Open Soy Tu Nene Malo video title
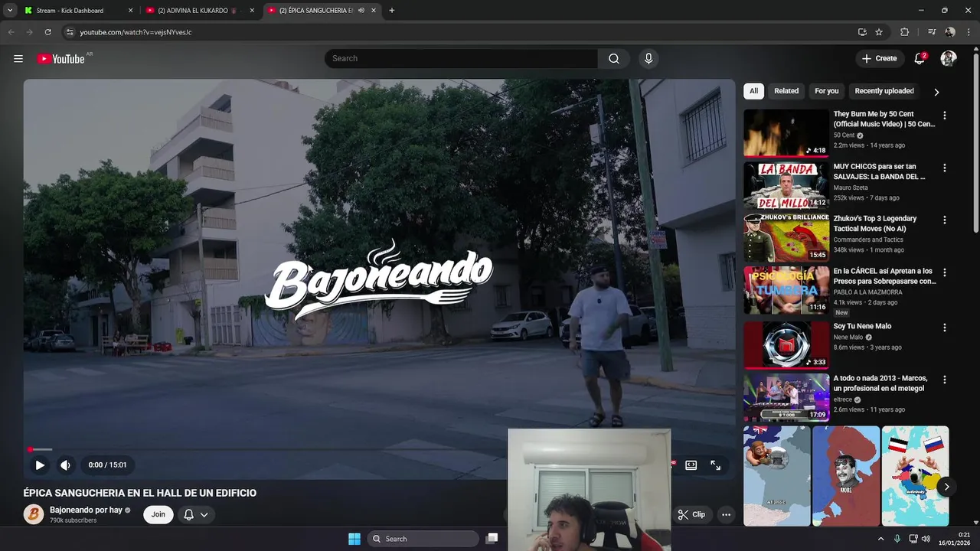Screen dimensions: 980x551 862,326
